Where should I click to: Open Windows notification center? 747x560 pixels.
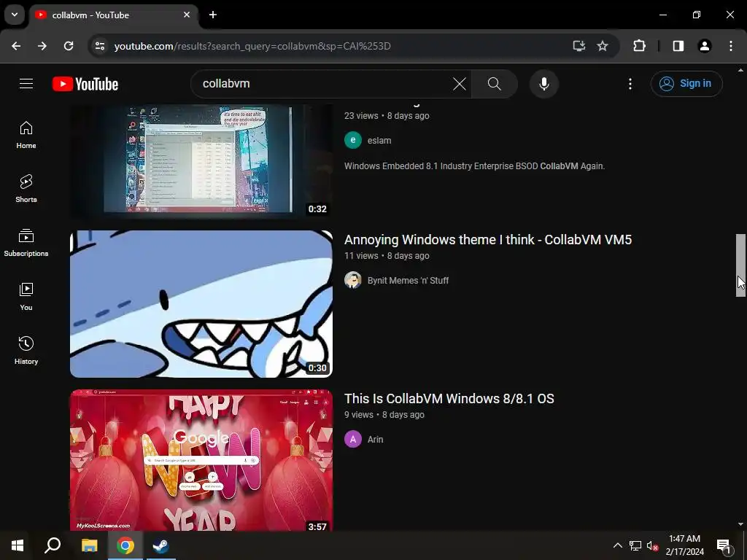723,545
